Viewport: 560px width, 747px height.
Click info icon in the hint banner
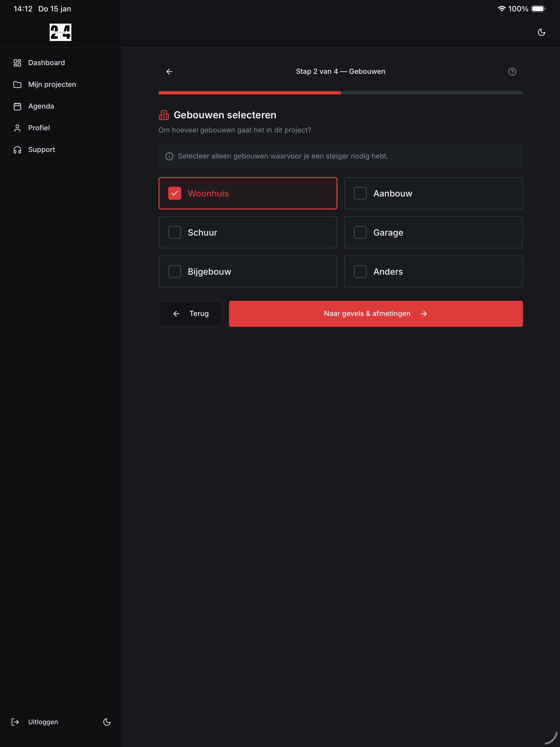(169, 156)
